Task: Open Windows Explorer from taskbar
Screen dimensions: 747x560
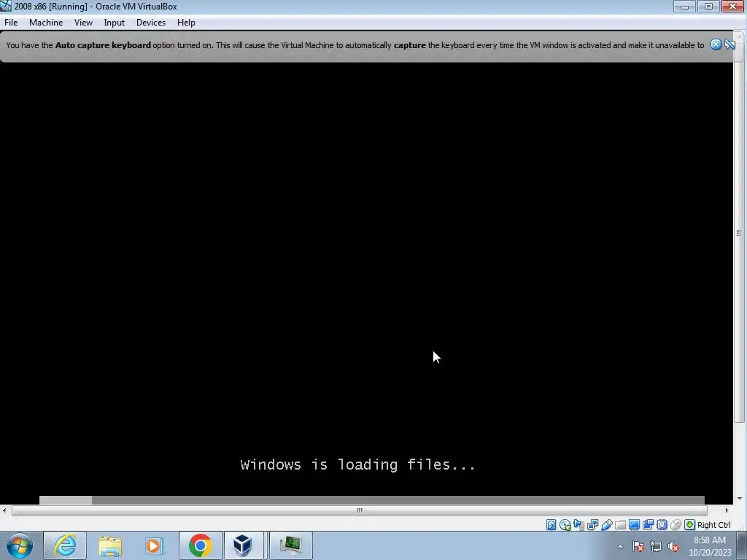Action: click(x=110, y=545)
